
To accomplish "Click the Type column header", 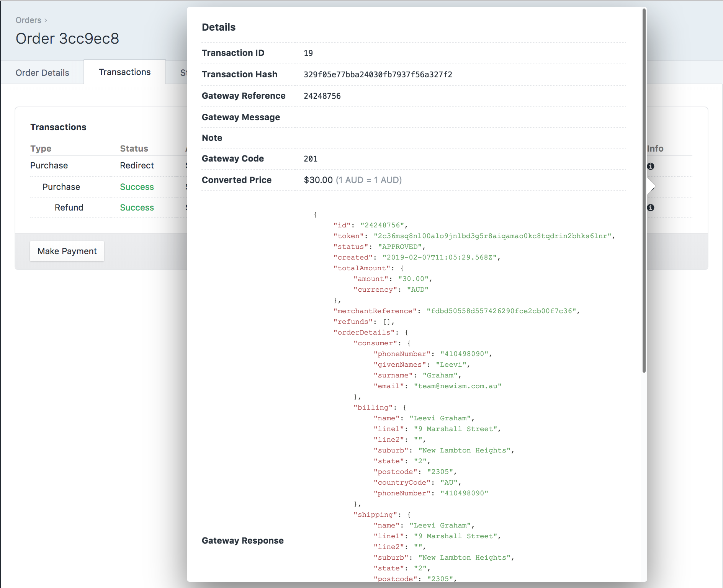I will point(41,149).
